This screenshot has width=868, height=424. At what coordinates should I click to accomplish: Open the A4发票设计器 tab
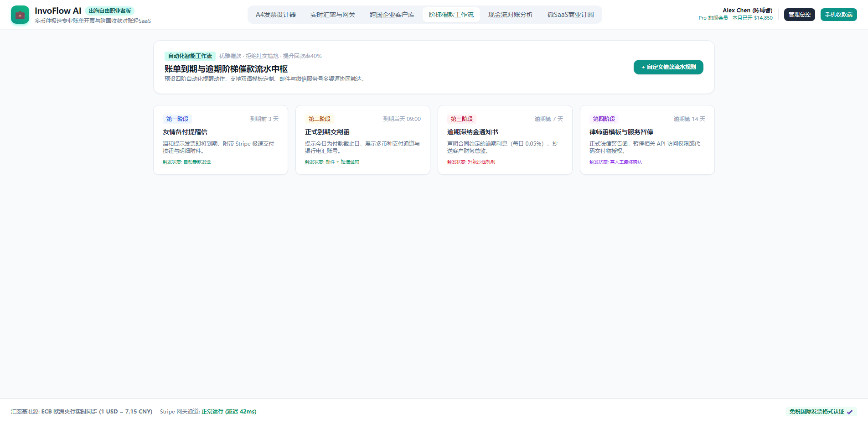pos(276,15)
